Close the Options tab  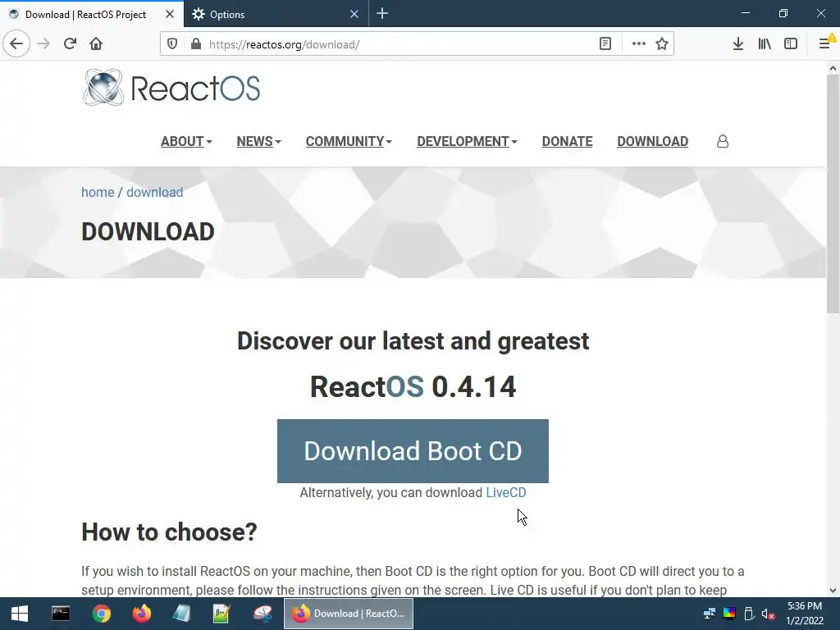pos(354,14)
